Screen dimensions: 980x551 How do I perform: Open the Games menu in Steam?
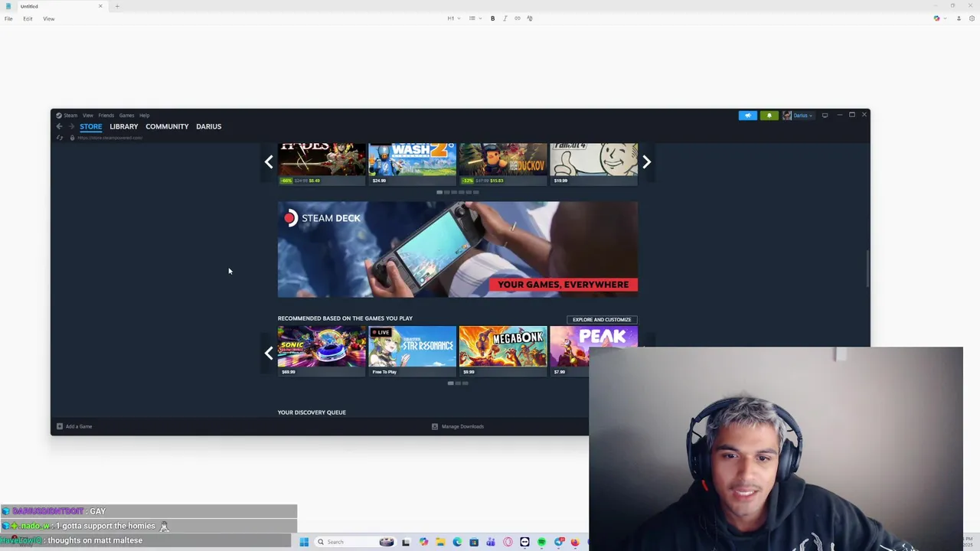126,116
